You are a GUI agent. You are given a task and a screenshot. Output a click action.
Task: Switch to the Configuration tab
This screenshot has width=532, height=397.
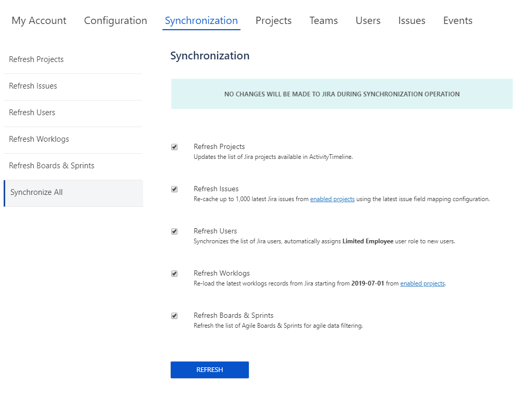coord(116,21)
